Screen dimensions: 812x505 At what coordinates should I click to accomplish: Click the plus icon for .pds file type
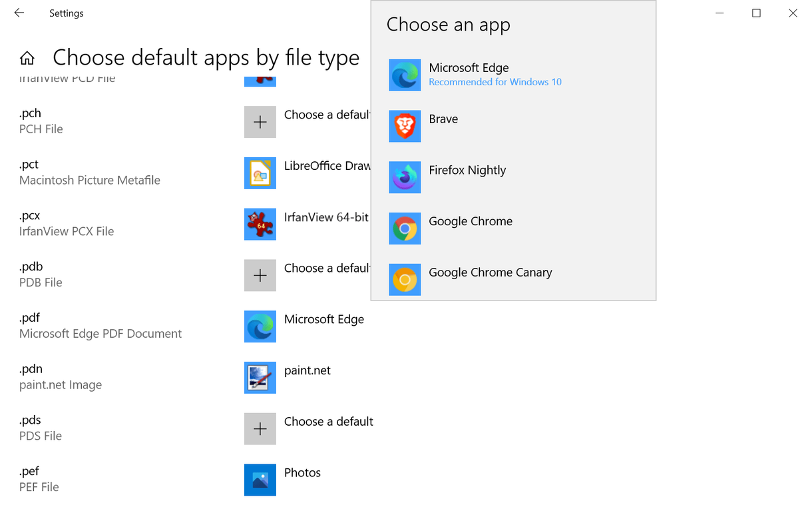260,428
